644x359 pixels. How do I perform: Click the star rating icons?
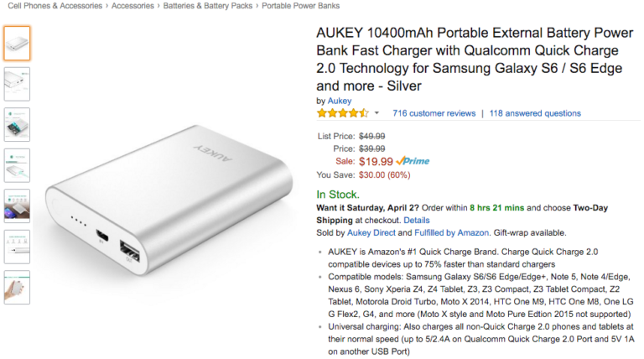click(341, 113)
